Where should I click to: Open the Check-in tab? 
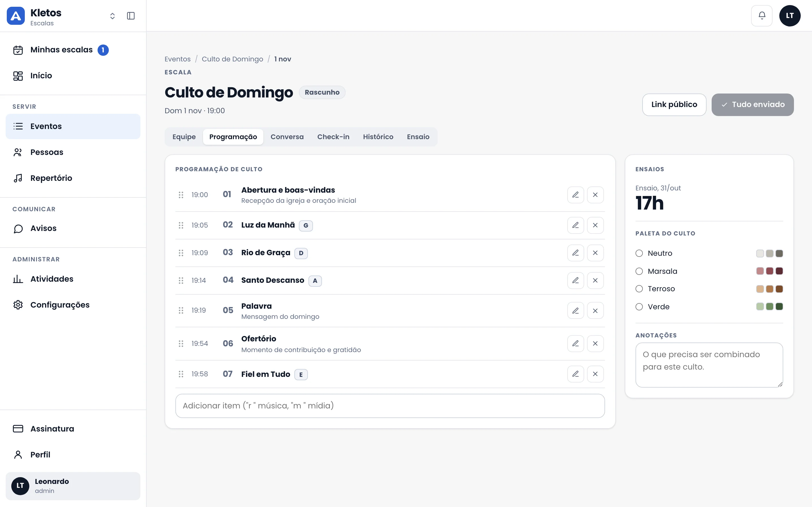pyautogui.click(x=333, y=137)
